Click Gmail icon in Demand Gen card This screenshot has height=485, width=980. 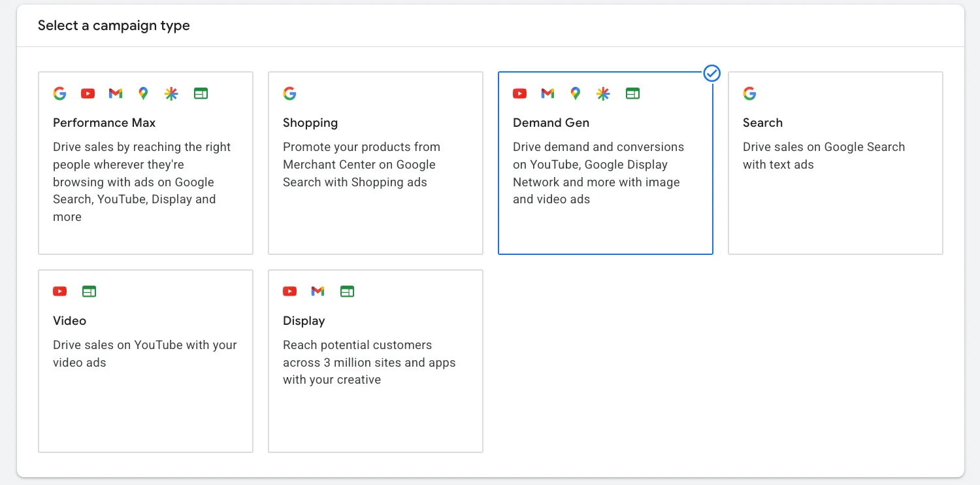[x=547, y=93]
